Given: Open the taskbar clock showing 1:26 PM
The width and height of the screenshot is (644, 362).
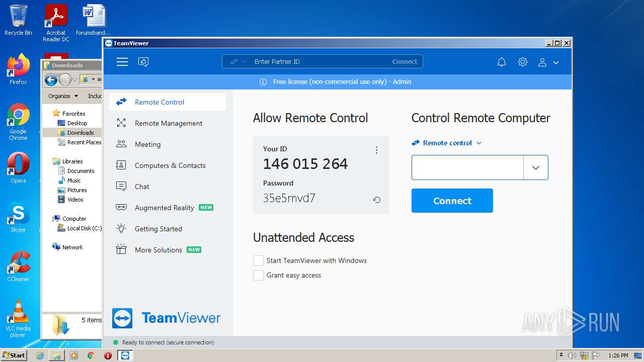Looking at the screenshot, I should (x=618, y=355).
